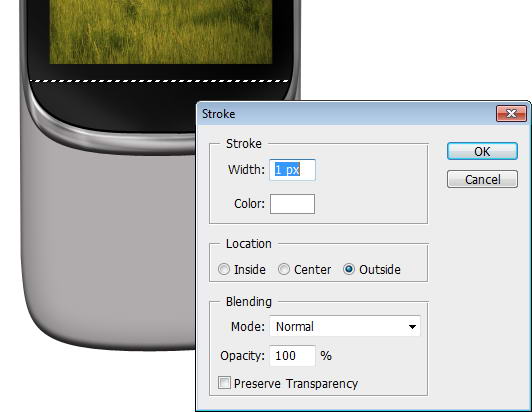Select the Center location radio button
Image resolution: width=532 pixels, height=412 pixels.
coord(284,269)
